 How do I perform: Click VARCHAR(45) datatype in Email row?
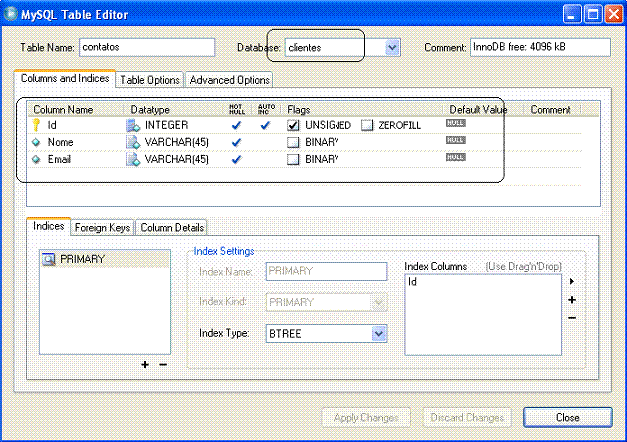pos(177,159)
